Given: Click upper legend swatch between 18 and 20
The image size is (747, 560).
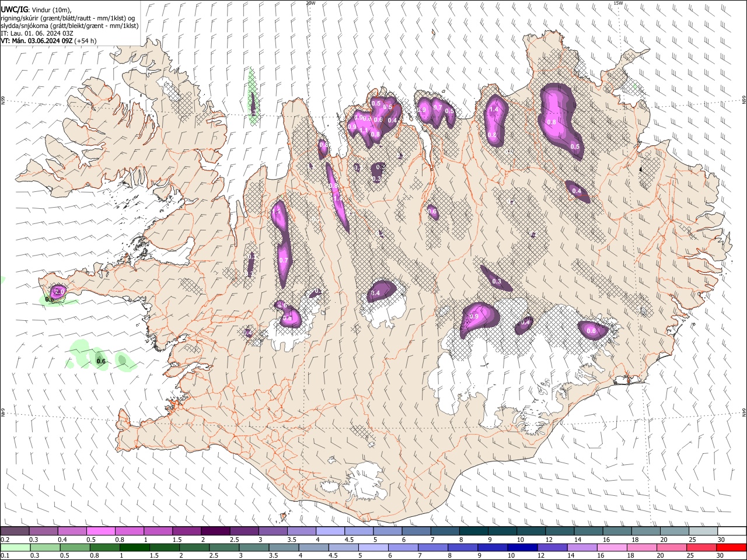Looking at the screenshot, I should click(x=646, y=531).
